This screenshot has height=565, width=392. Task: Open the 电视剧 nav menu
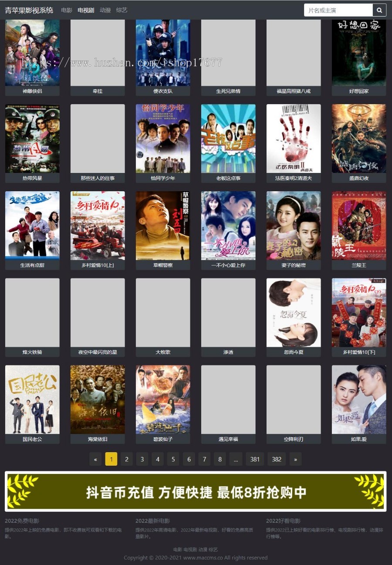click(x=86, y=10)
